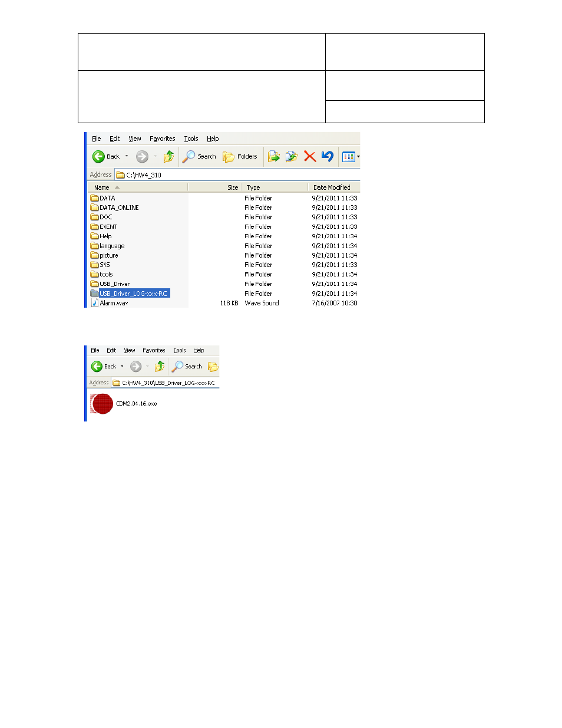The height and width of the screenshot is (728, 562).
Task: Open Back history dropdown in HW4_310 window
Action: [127, 157]
